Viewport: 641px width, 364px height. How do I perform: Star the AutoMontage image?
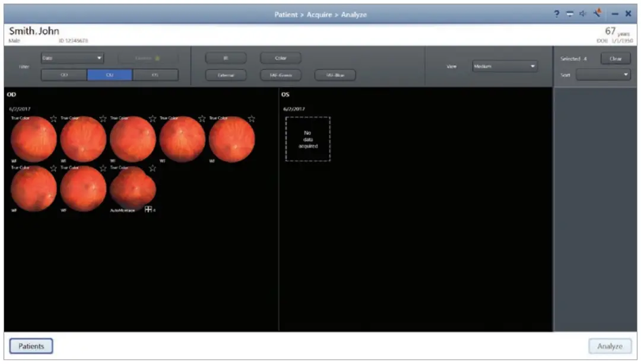(153, 168)
